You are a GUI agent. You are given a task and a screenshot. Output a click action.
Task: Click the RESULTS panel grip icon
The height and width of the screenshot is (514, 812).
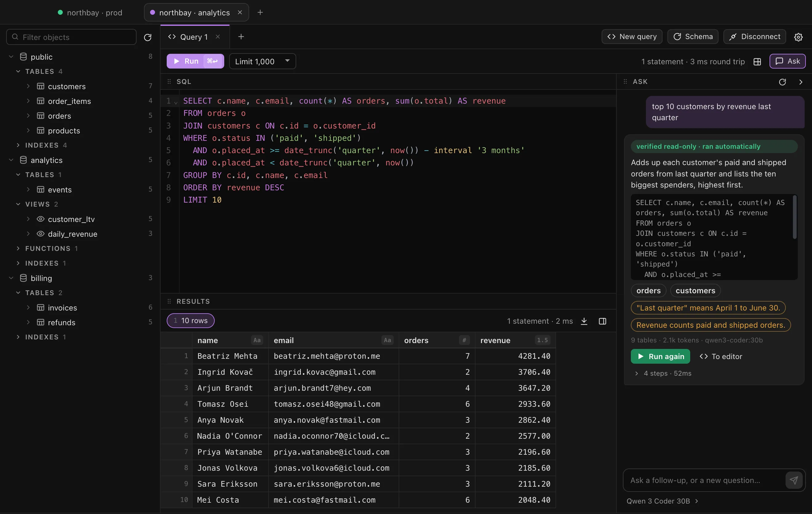click(169, 301)
